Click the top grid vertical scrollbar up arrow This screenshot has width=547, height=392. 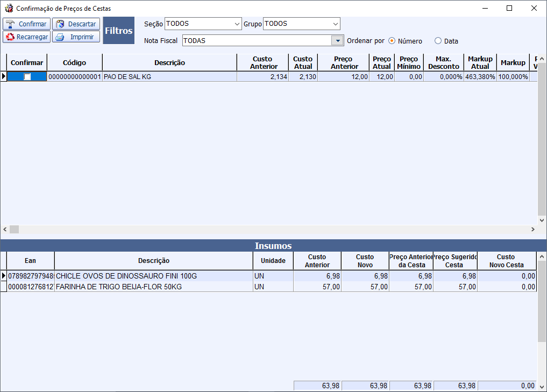(x=542, y=59)
